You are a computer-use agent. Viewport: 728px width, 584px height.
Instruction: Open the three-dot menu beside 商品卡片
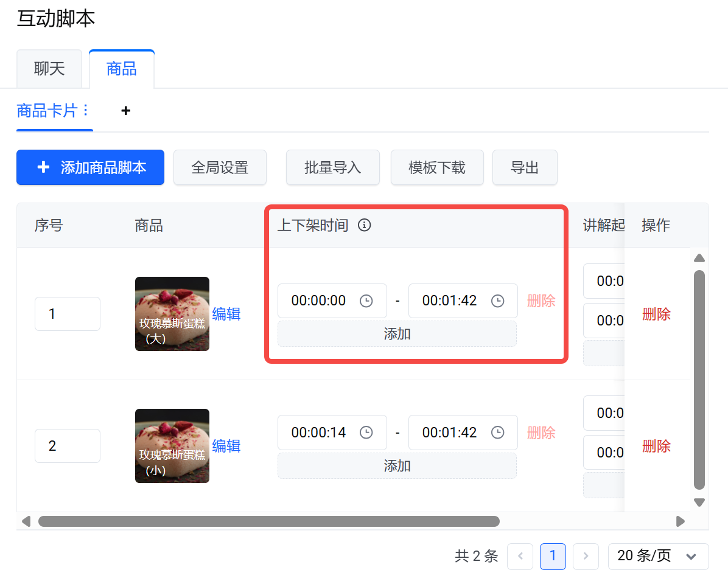(85, 110)
